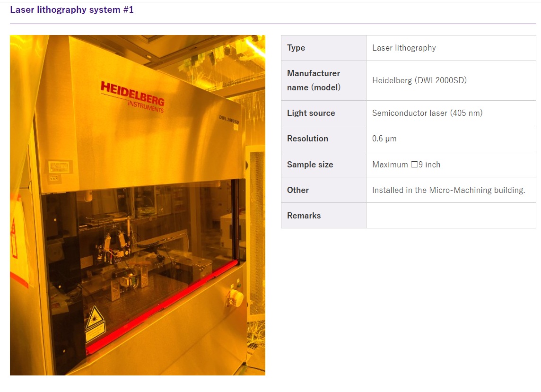The width and height of the screenshot is (541, 392).
Task: Click the Heidelberg DWL2000SD machine photo
Action: [137, 205]
